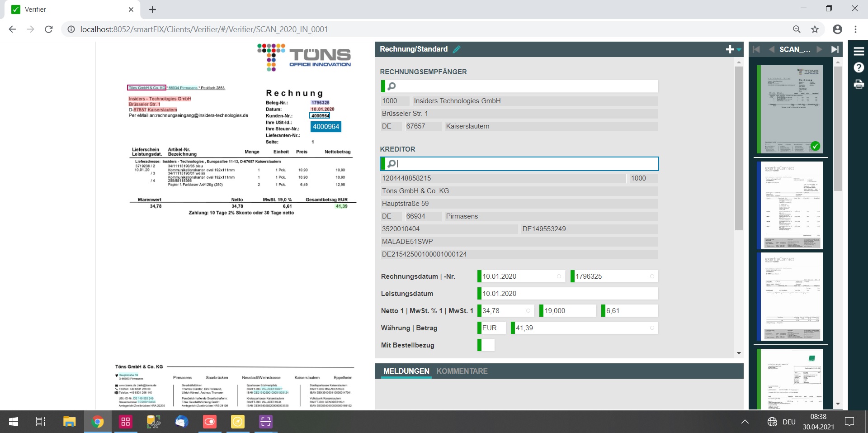Click scroll-down arrow of form panel

click(x=739, y=353)
